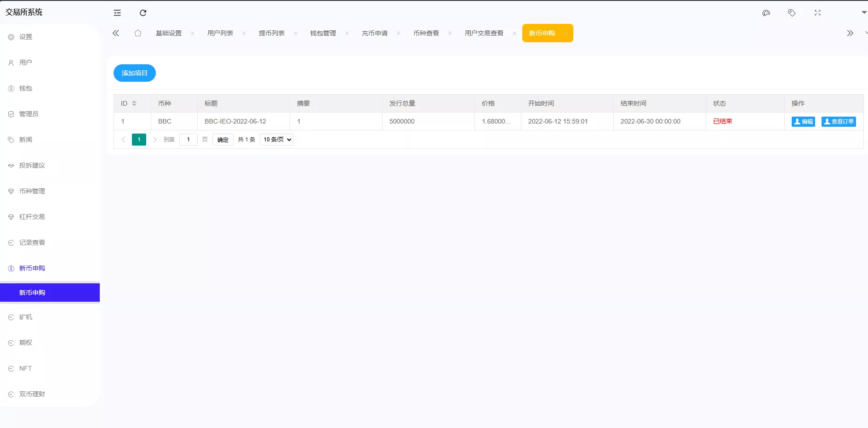Expand the 钱包 sidebar menu
Screen dimensions: 868x428
[26, 88]
